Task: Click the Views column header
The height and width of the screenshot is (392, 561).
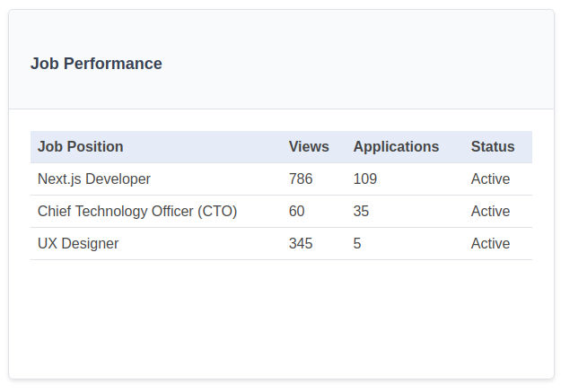Action: click(309, 146)
